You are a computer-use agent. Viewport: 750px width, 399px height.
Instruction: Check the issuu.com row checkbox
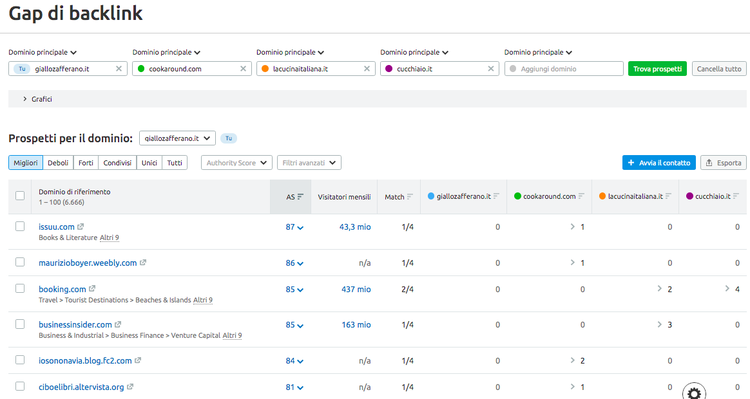pos(20,226)
